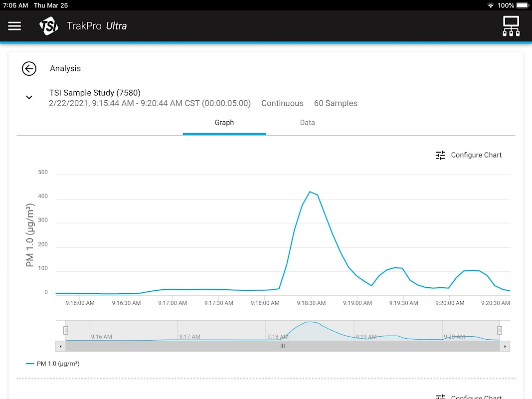Grab the left range selector handle

(x=65, y=330)
